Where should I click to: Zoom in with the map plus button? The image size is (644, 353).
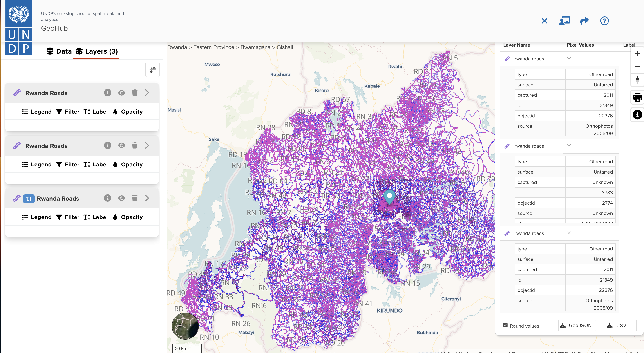click(637, 54)
